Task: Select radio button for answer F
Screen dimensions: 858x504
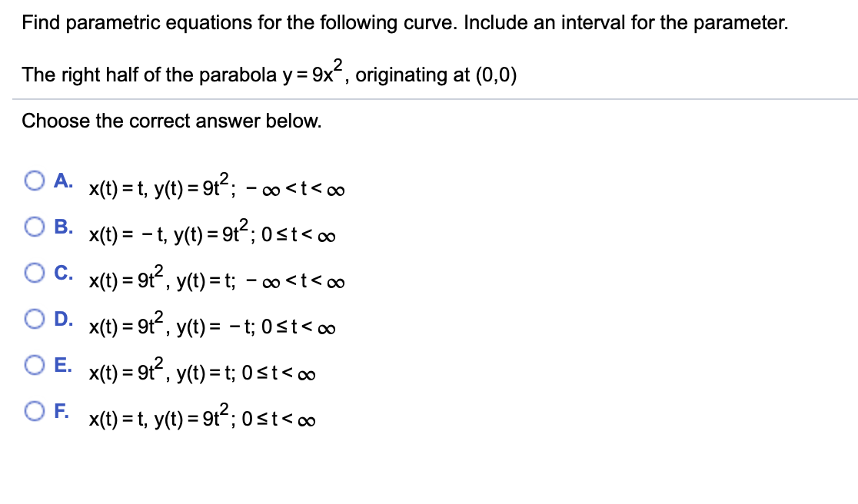Action: 35,410
